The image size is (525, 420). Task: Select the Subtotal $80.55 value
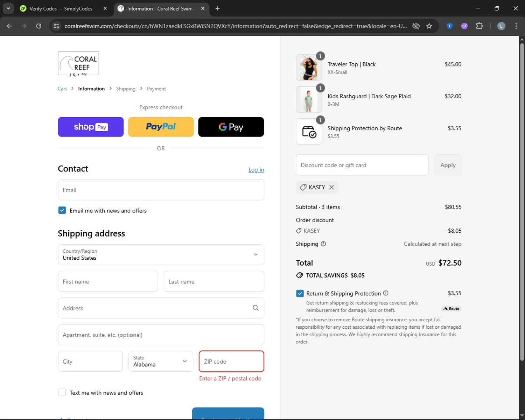coord(453,207)
